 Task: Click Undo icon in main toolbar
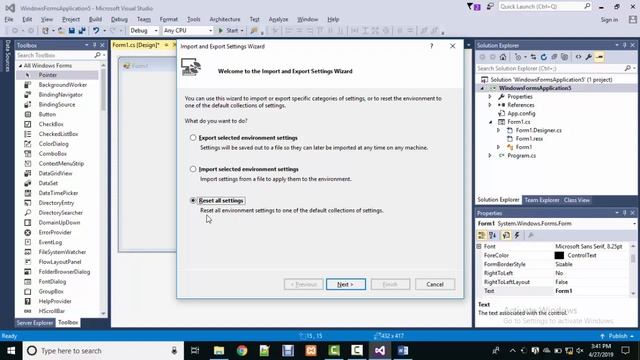96,31
